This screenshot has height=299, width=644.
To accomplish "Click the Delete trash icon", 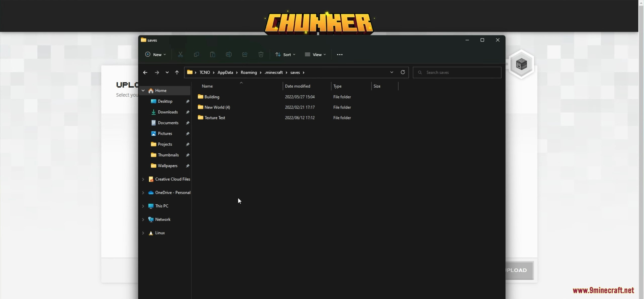I will [261, 54].
